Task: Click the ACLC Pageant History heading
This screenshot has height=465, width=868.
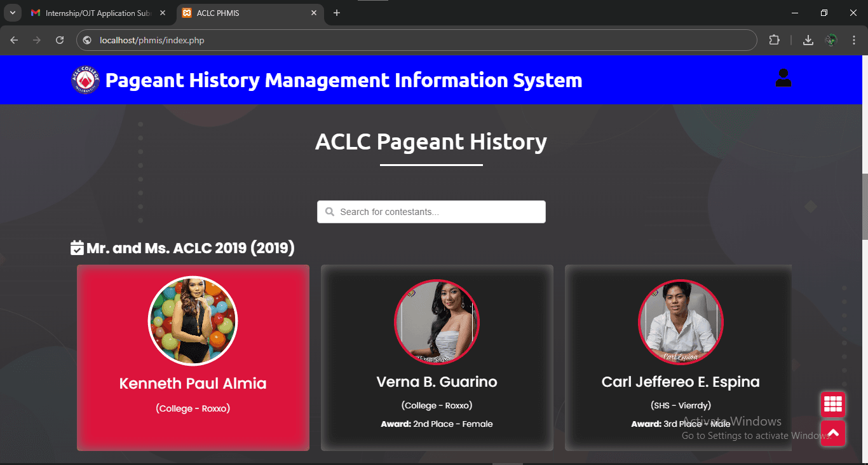Action: pyautogui.click(x=431, y=141)
